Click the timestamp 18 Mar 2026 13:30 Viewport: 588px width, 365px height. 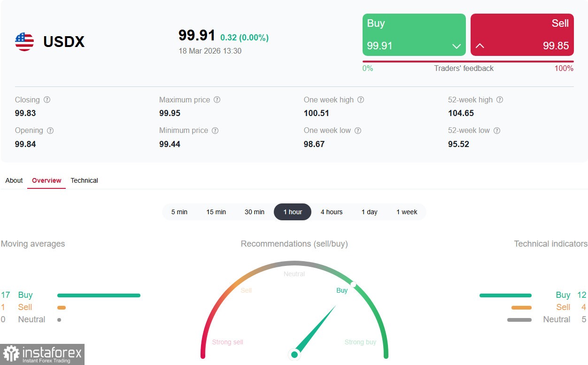tap(210, 51)
